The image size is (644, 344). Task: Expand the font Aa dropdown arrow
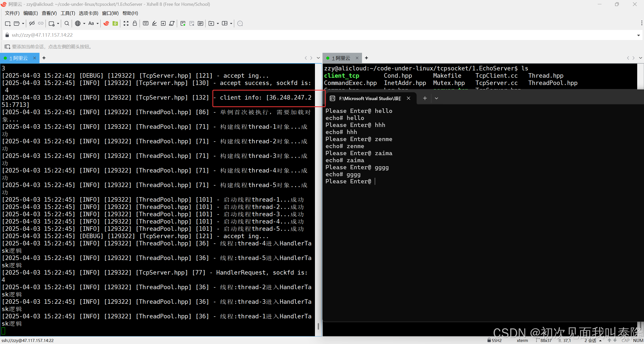point(98,24)
